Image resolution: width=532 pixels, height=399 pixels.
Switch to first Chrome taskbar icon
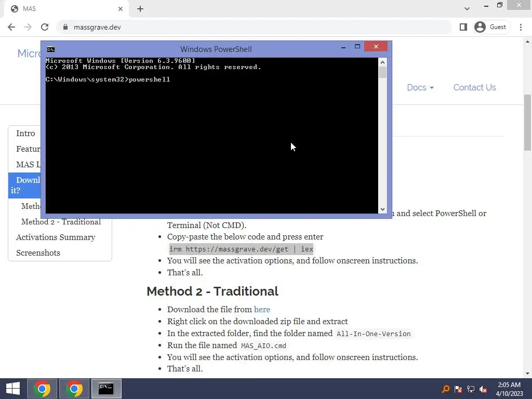click(x=42, y=389)
